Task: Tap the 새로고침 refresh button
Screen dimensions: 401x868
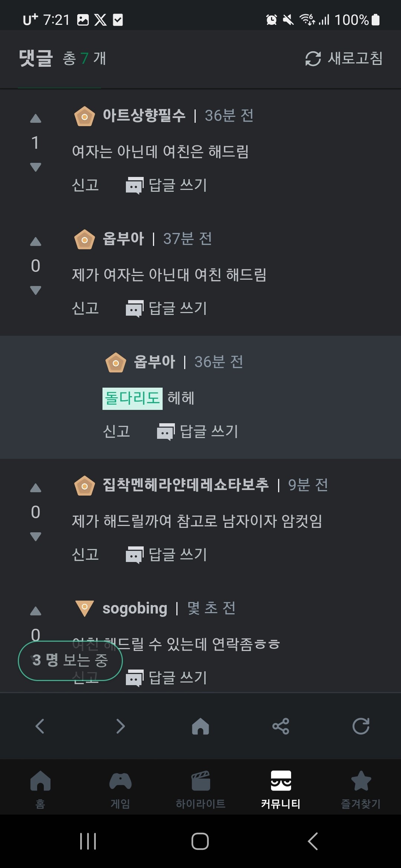Action: pos(344,59)
